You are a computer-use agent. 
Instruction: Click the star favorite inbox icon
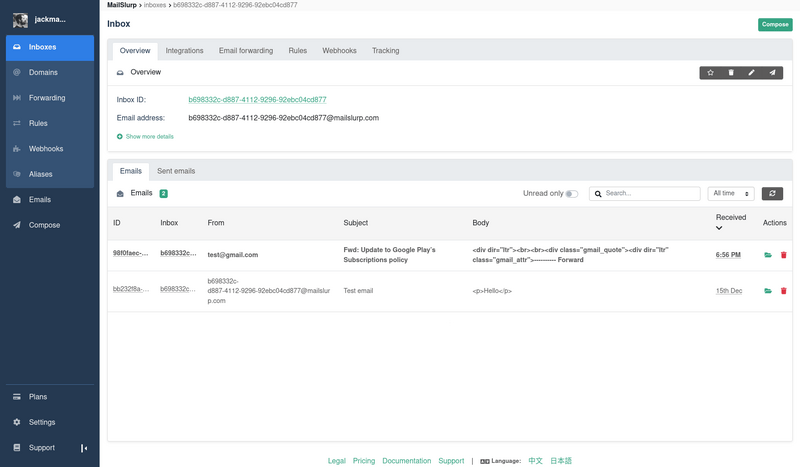coord(710,72)
